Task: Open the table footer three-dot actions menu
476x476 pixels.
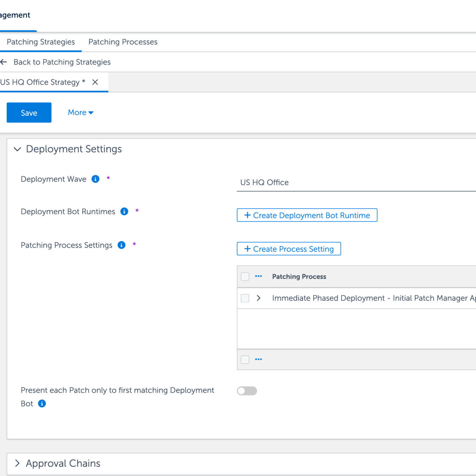Action: 259,359
